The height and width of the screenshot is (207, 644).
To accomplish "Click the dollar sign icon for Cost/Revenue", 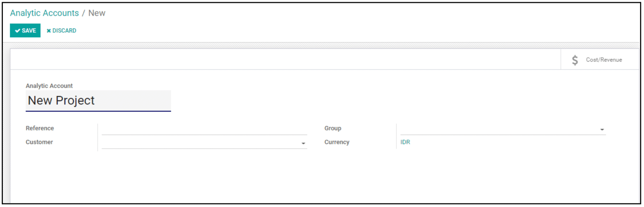I will [x=575, y=60].
